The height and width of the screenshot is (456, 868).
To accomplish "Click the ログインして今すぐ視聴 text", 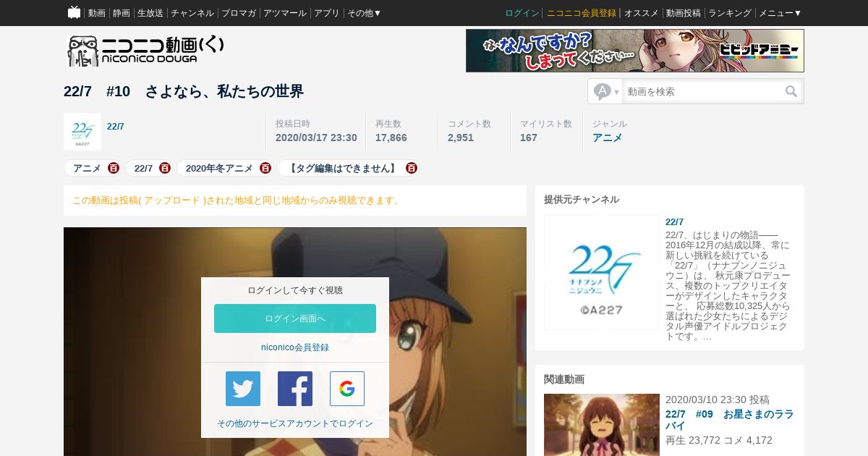I will coord(295,290).
